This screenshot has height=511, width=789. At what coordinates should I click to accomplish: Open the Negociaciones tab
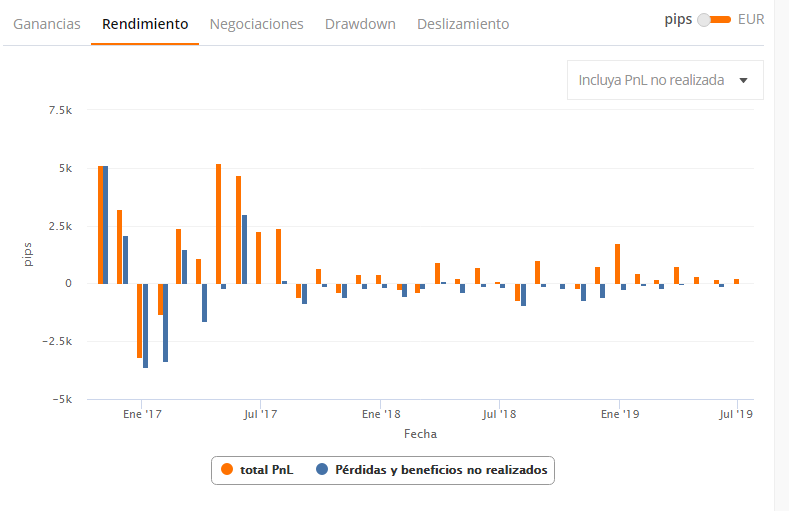tap(257, 24)
